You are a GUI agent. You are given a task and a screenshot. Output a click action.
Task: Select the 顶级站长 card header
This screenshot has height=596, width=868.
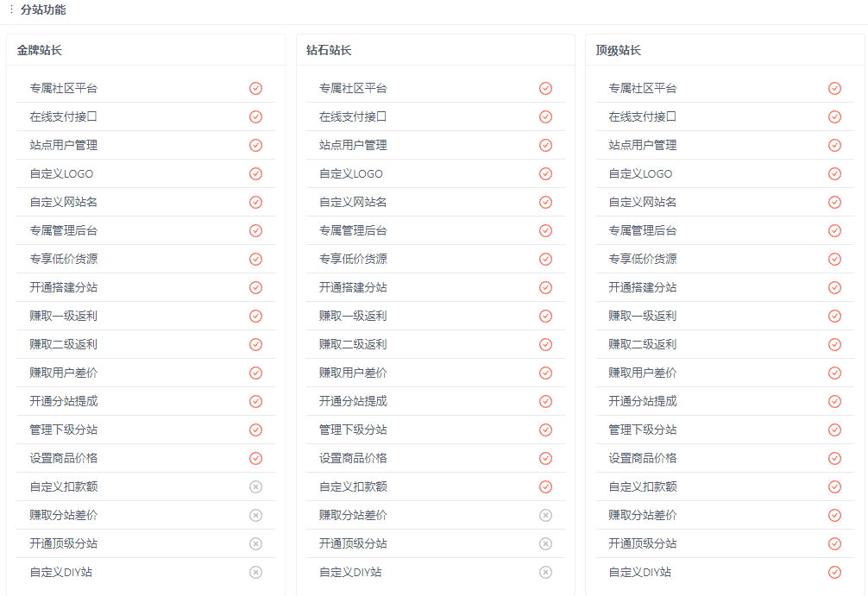click(725, 50)
